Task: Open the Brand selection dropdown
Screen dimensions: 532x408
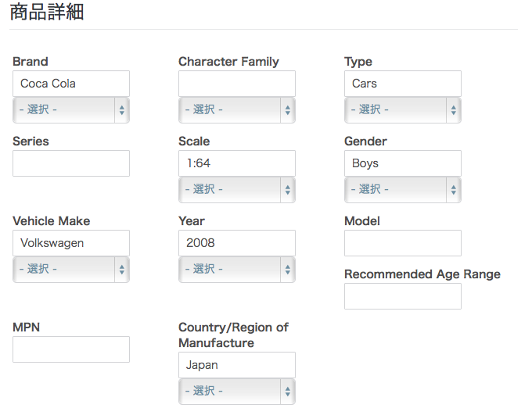Action: coord(71,110)
